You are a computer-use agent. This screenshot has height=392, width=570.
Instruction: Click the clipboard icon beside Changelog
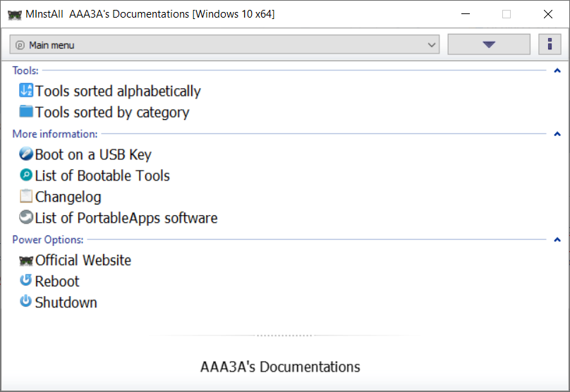pos(26,196)
